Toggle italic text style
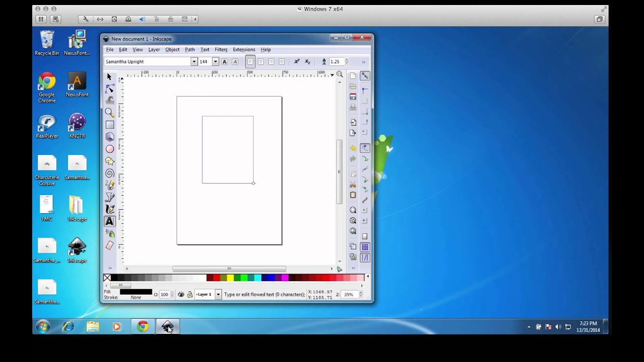Viewport: 644px width, 362px height. click(234, 62)
